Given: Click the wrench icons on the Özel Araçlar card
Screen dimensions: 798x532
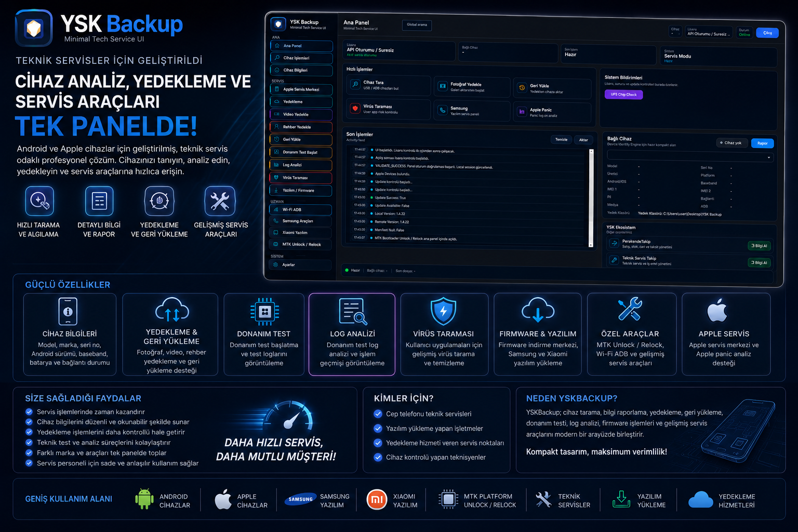Looking at the screenshot, I should pyautogui.click(x=630, y=309).
